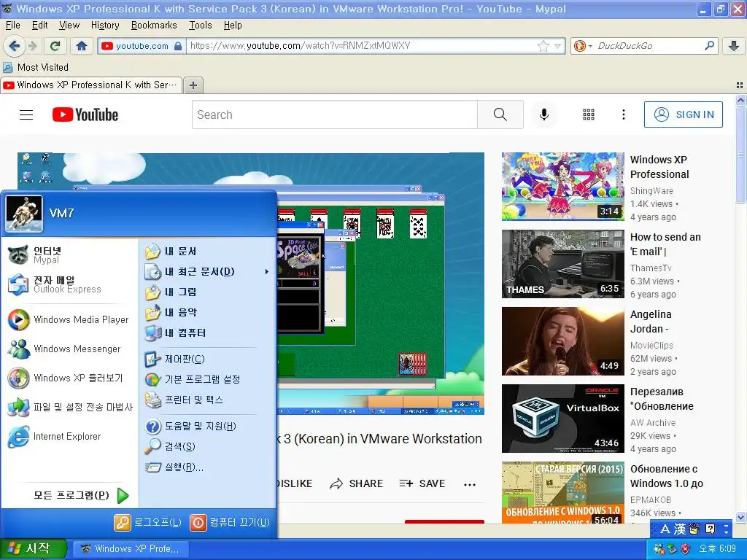Open 내 음악 folder
747x560 pixels.
tap(208, 312)
